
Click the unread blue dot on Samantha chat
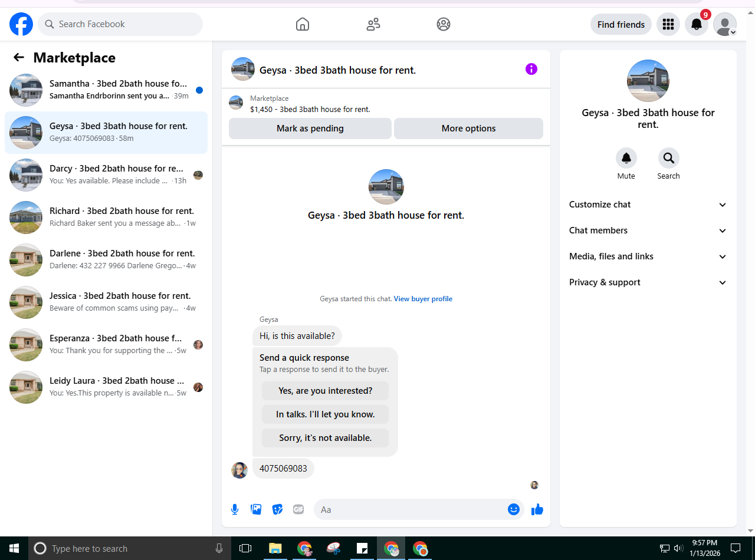[x=199, y=90]
